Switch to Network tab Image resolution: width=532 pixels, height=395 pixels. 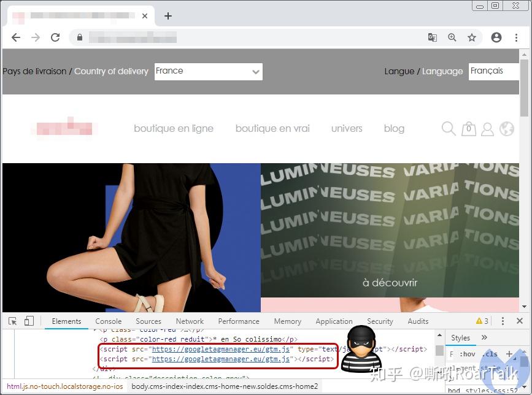[190, 321]
